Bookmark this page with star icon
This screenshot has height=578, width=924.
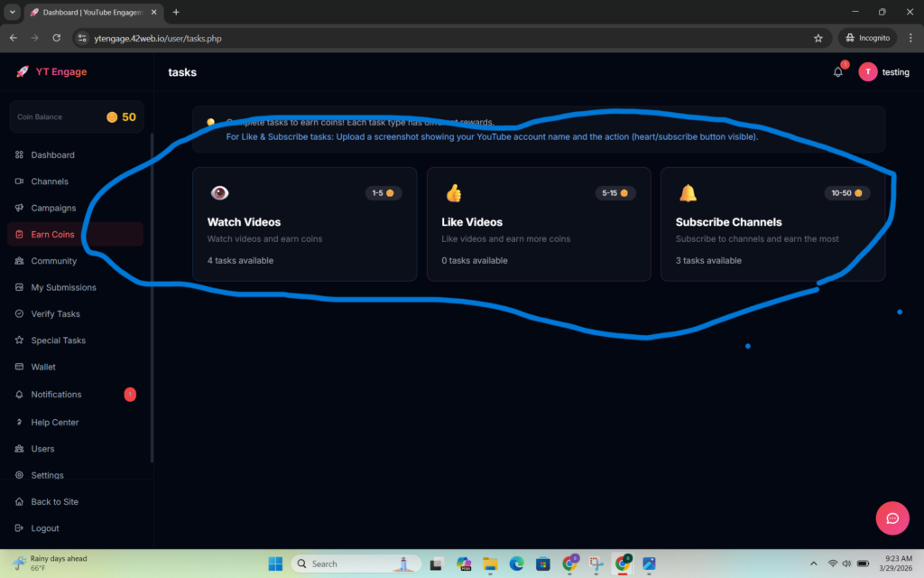[818, 38]
